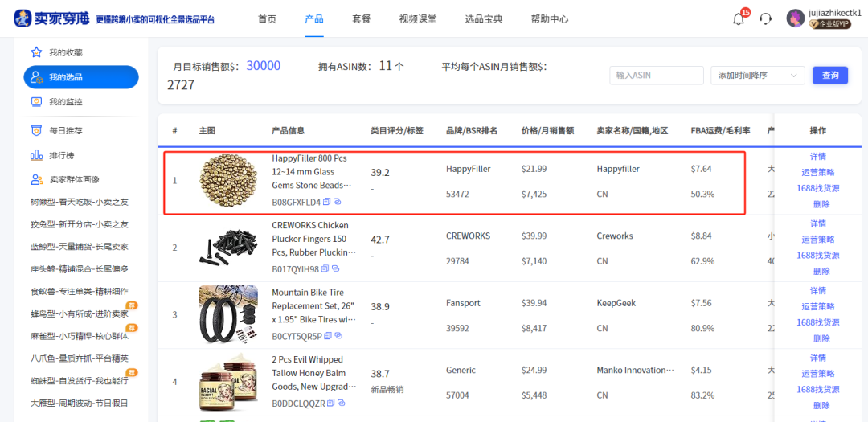Click CREWORKS Chicken Plucker product title

pyautogui.click(x=313, y=239)
